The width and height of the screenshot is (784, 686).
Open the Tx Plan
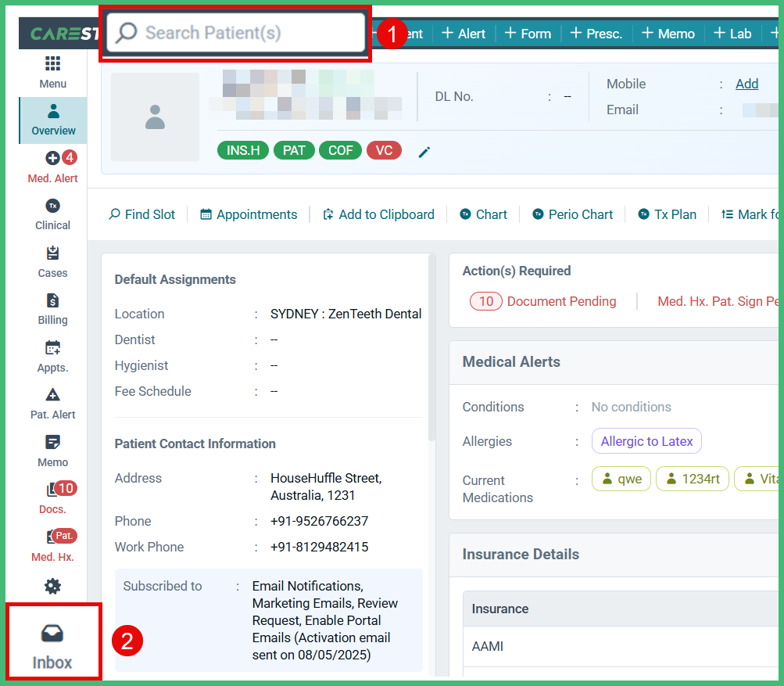point(667,214)
